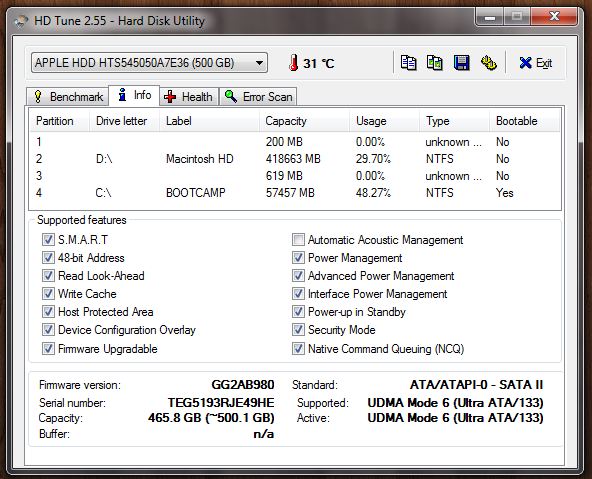Image resolution: width=592 pixels, height=479 pixels.
Task: Open the Health tab
Action: [189, 97]
